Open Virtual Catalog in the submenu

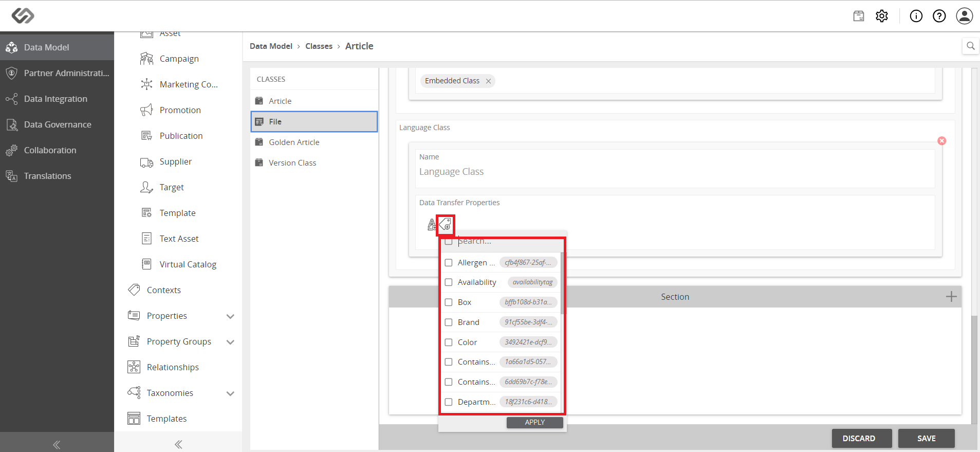[178, 264]
